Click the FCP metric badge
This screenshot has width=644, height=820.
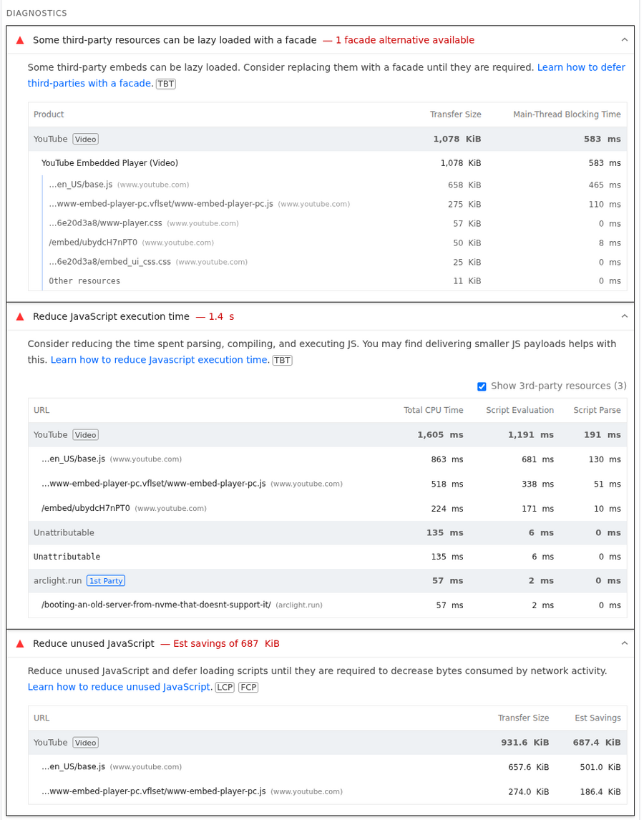(x=248, y=687)
